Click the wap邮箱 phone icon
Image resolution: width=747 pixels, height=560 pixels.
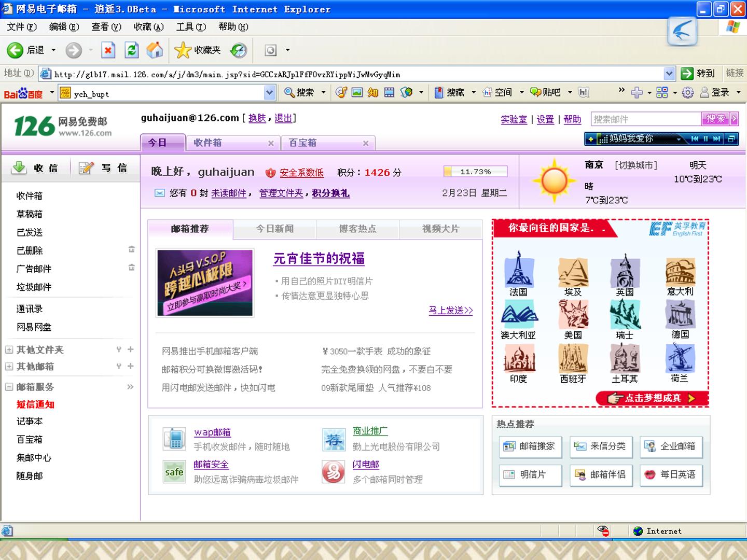click(174, 439)
